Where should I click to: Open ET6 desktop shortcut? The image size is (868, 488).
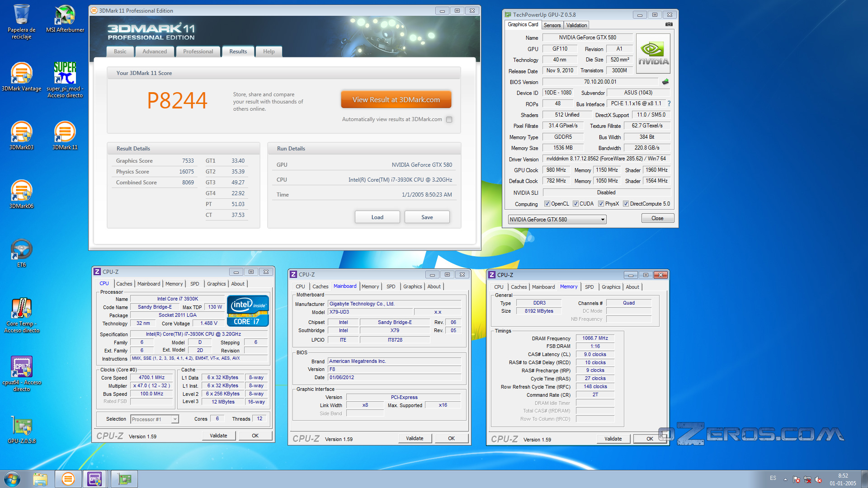(x=21, y=253)
